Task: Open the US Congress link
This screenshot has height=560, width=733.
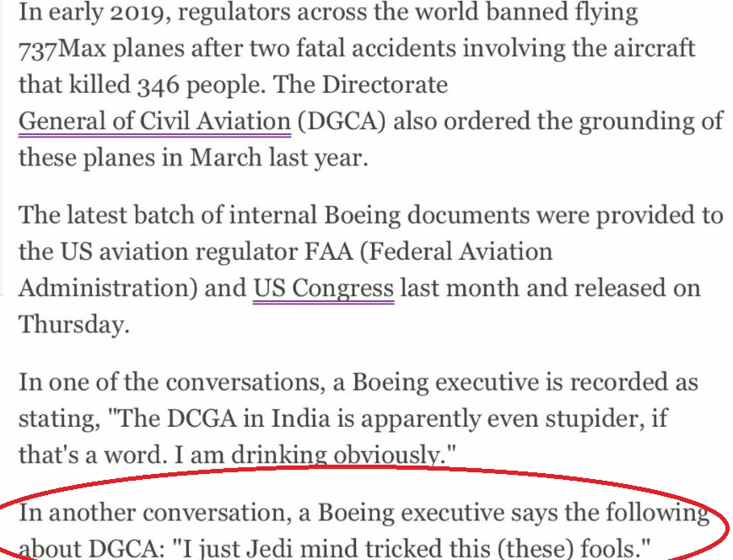Action: tap(324, 288)
